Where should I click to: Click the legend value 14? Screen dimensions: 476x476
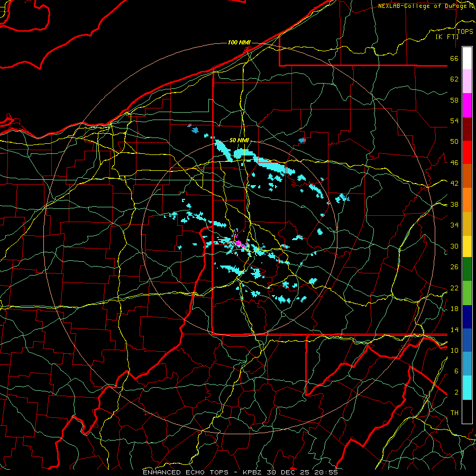[x=454, y=329]
